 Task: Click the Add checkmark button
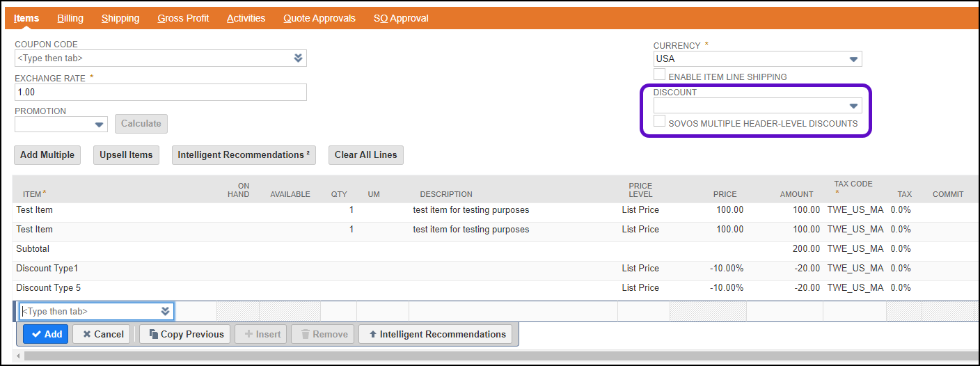coord(45,334)
